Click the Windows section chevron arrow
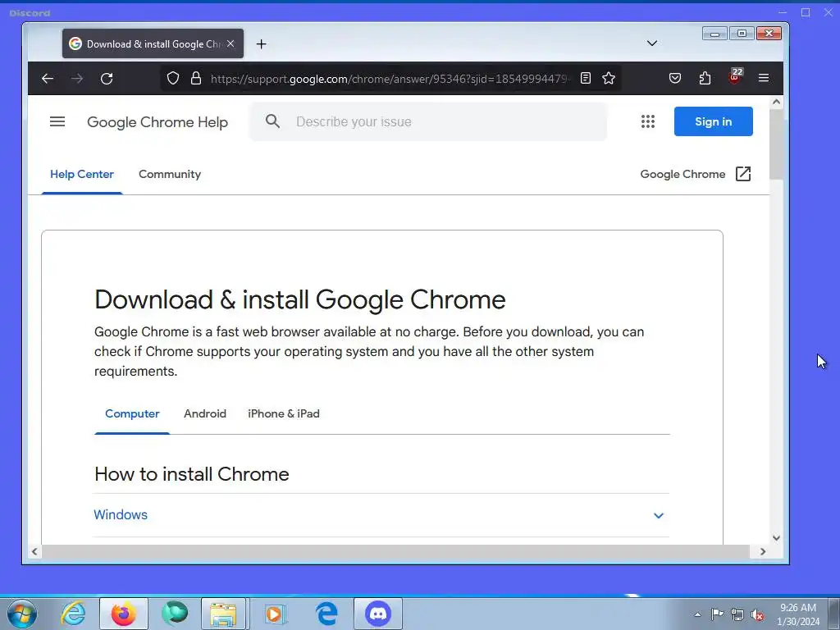This screenshot has height=630, width=840. (659, 515)
